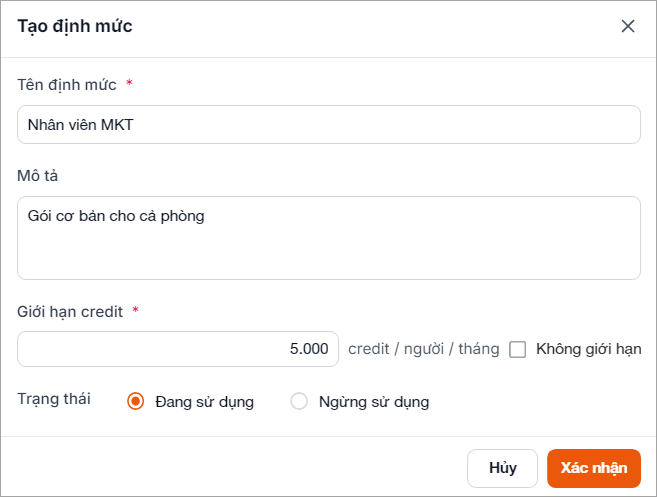This screenshot has height=497, width=657.
Task: Click the red asterisk beside Giới hạn credit
Action: (x=135, y=311)
